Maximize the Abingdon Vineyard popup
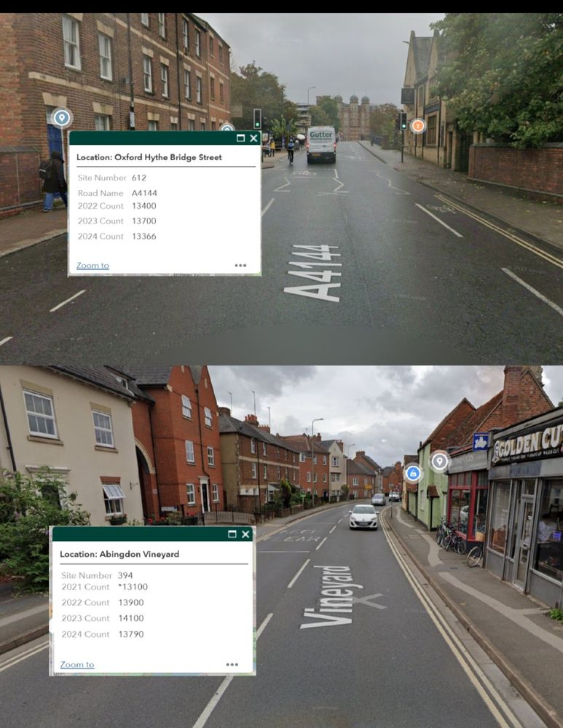This screenshot has width=563, height=728. point(232,534)
